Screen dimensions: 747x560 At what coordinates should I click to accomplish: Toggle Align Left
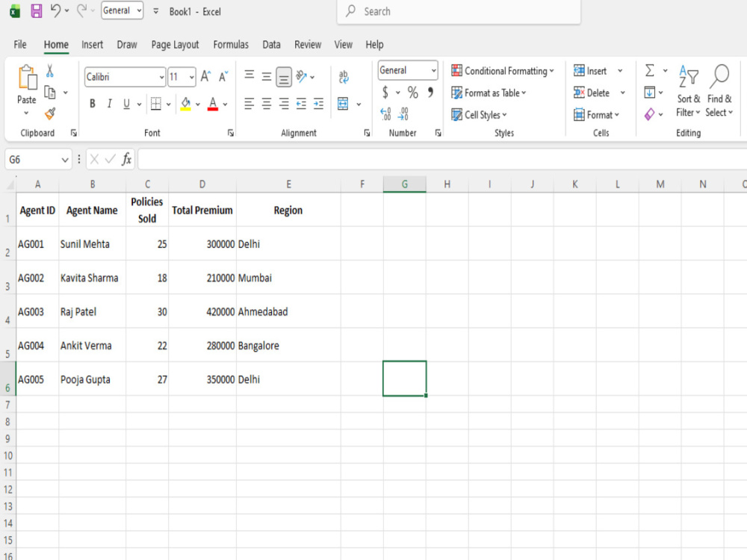coord(249,103)
